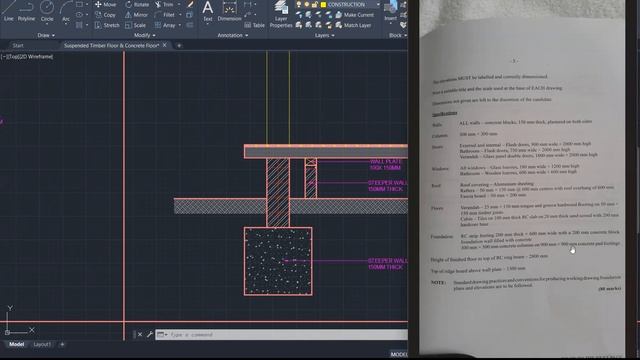Switch to the Layout1 tab

[42, 344]
